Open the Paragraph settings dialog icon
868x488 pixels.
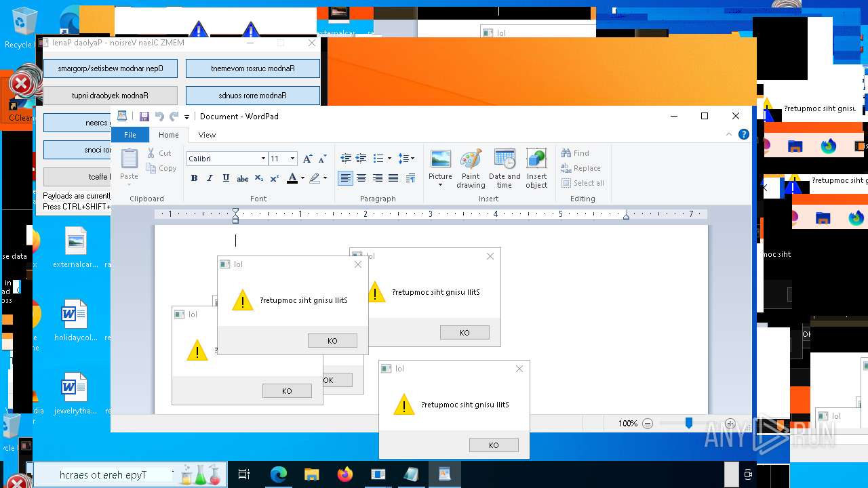pos(410,178)
